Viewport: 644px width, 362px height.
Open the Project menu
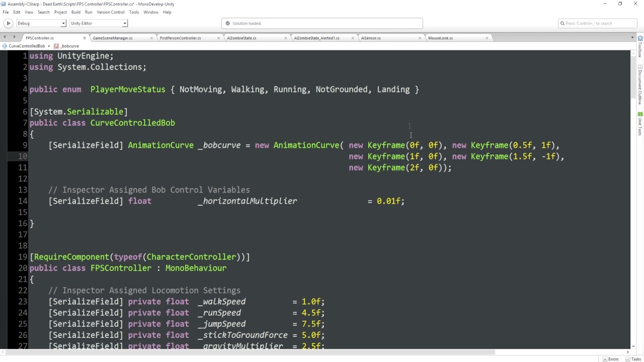click(60, 12)
